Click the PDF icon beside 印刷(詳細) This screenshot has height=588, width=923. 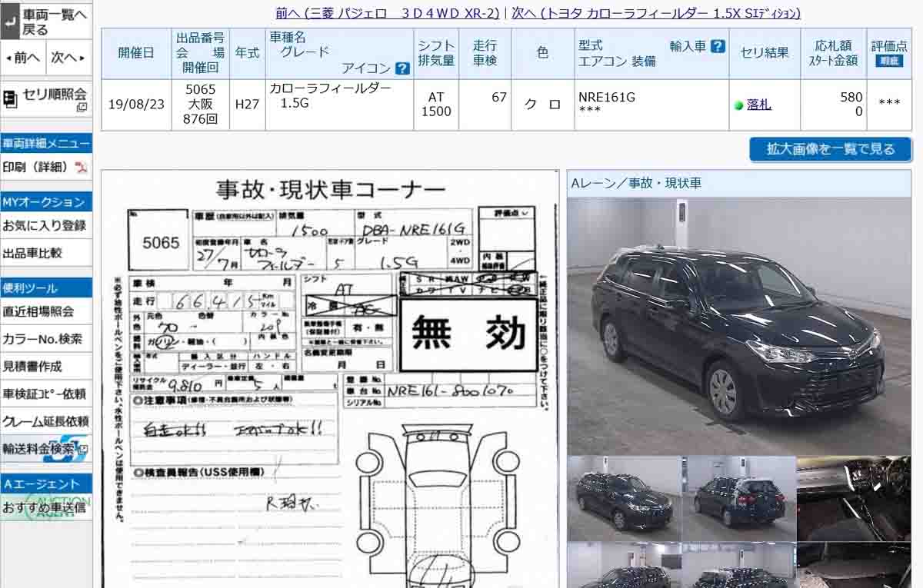[x=82, y=168]
